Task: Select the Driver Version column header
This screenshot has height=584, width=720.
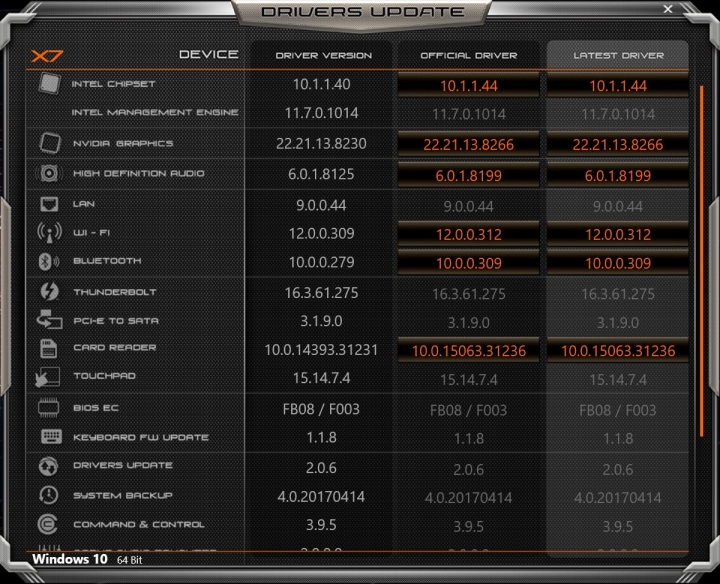Action: point(324,56)
